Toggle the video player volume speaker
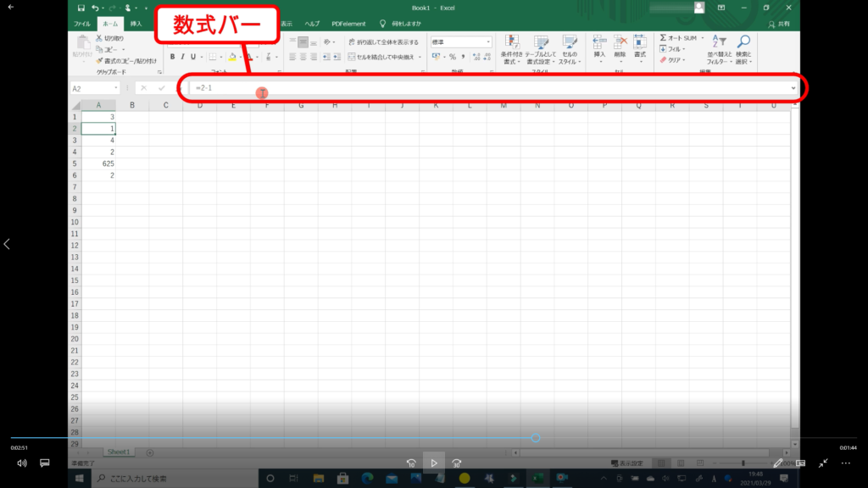 pos(22,463)
